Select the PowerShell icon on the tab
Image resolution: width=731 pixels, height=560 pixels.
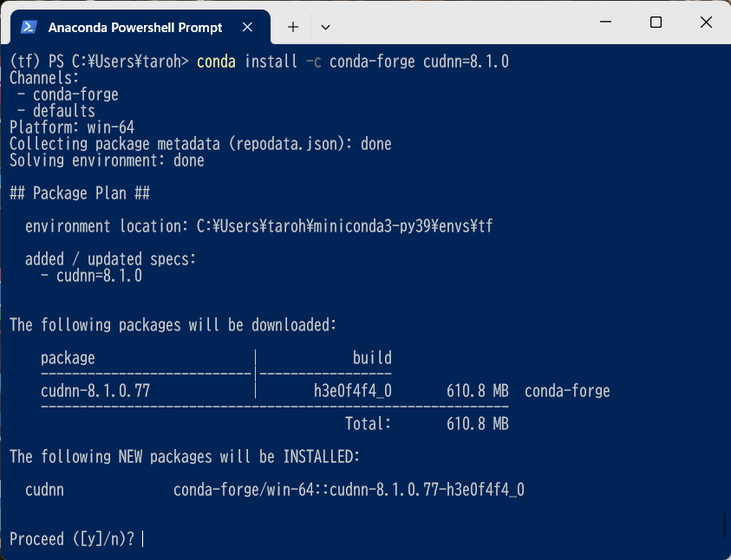coord(29,26)
